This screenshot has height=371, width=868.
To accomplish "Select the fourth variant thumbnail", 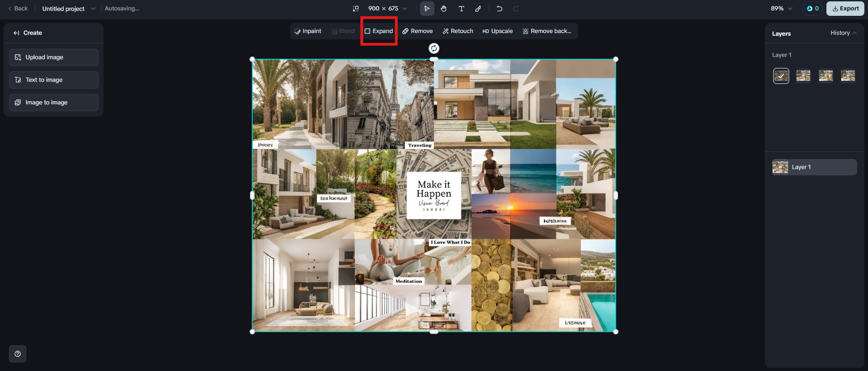I will [848, 76].
